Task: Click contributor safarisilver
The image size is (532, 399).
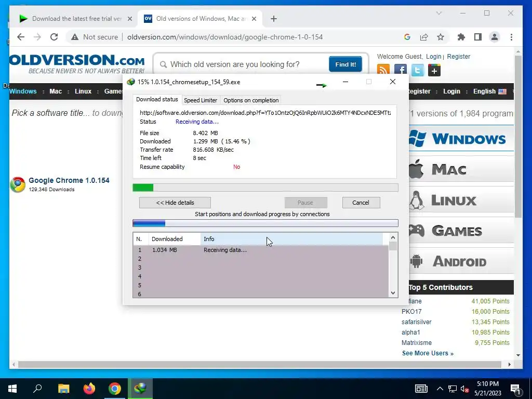Action: pos(416,322)
